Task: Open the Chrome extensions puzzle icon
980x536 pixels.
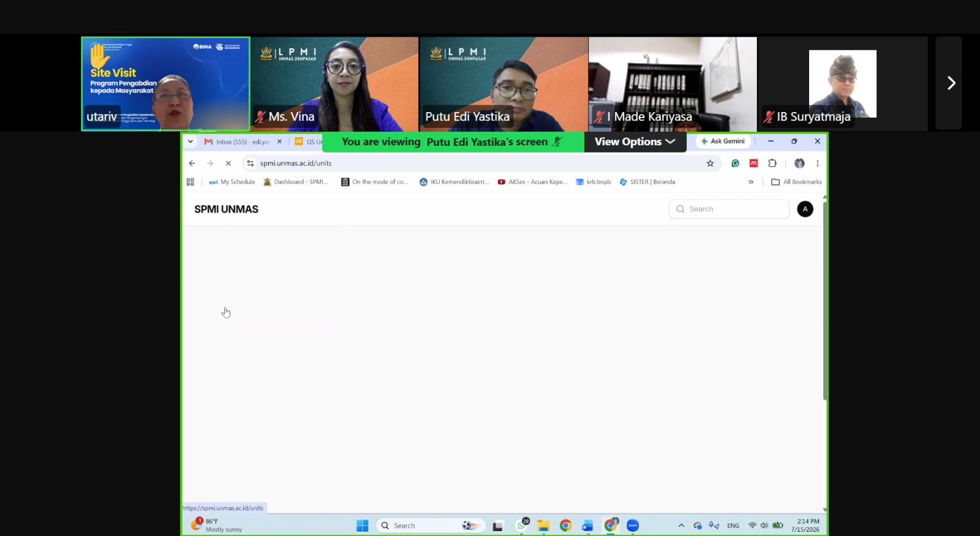Action: pos(772,164)
